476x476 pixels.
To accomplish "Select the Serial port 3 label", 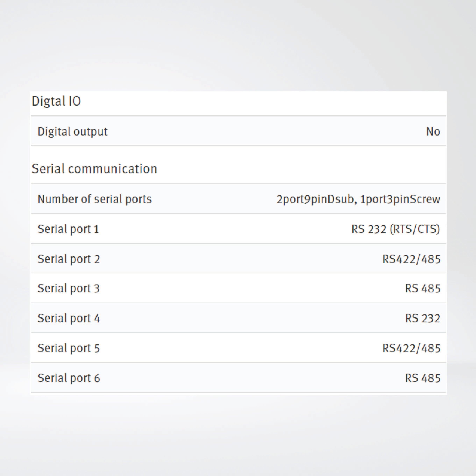I will tap(69, 289).
